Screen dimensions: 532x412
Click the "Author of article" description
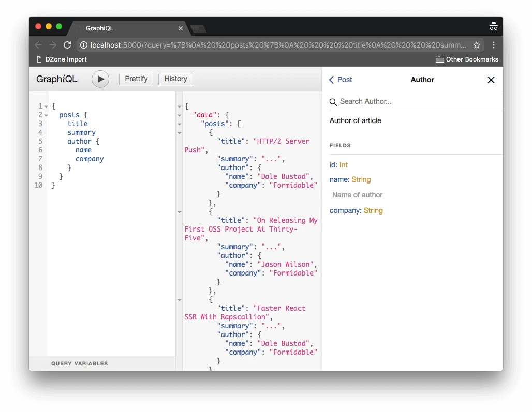click(x=355, y=120)
